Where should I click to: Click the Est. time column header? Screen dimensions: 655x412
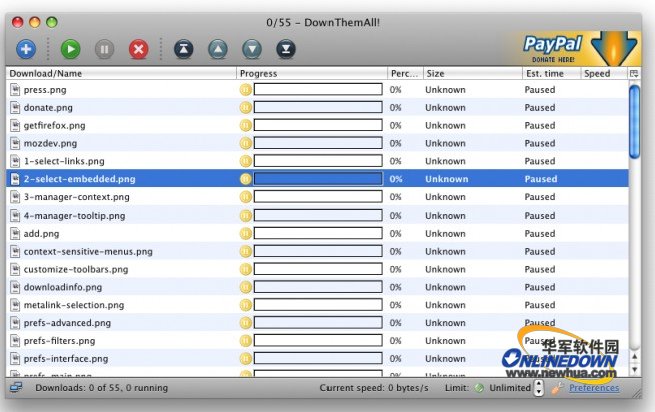pyautogui.click(x=551, y=74)
